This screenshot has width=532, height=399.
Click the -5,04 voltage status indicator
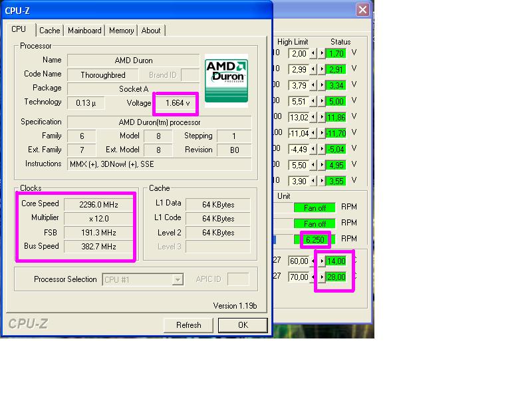(x=336, y=149)
